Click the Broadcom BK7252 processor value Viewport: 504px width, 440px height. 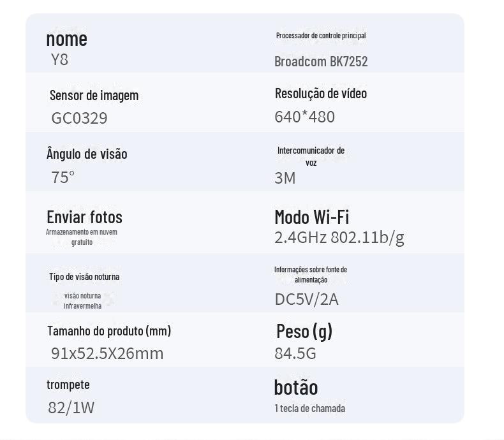point(321,61)
